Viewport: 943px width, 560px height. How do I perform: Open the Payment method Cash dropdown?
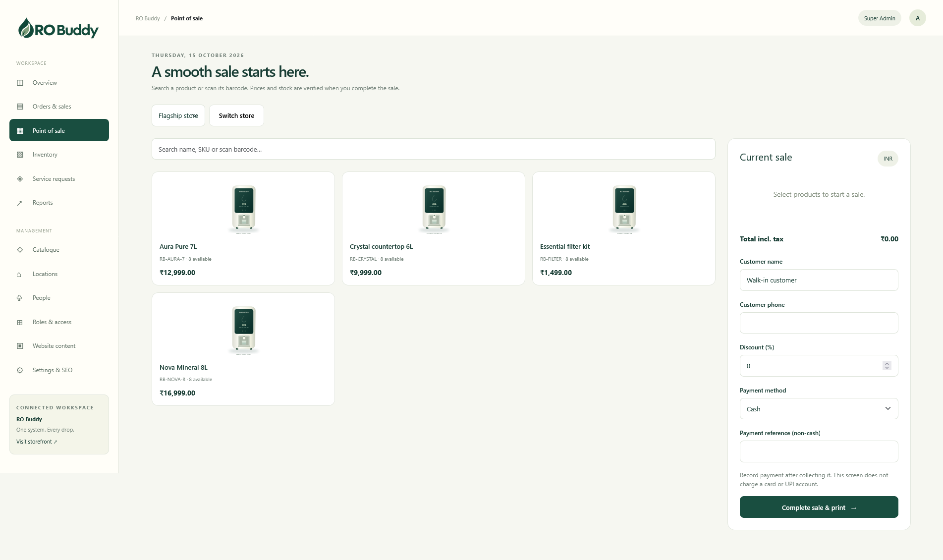click(819, 409)
